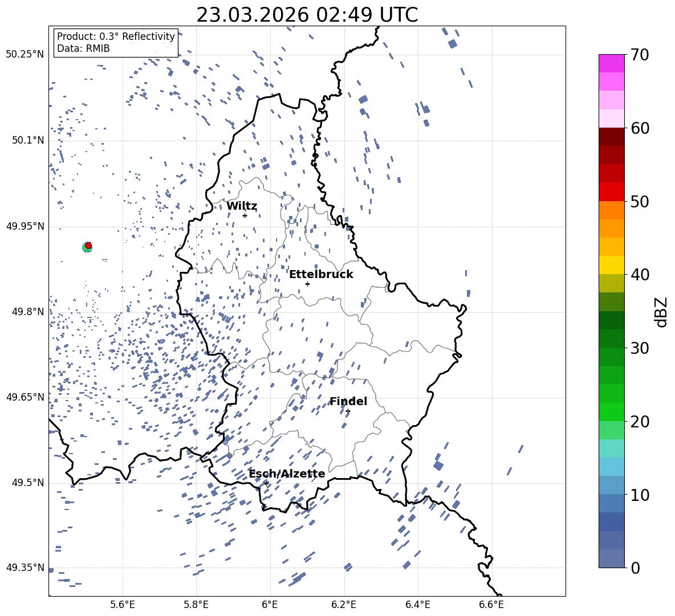Click colorbar tick label 50

click(640, 202)
